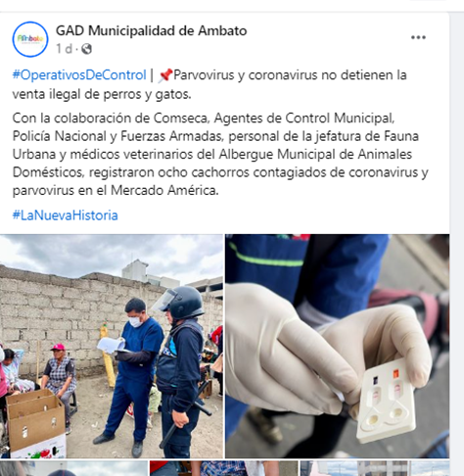The height and width of the screenshot is (476, 464).
Task: Click the Ambato page profile picture
Action: (x=30, y=39)
